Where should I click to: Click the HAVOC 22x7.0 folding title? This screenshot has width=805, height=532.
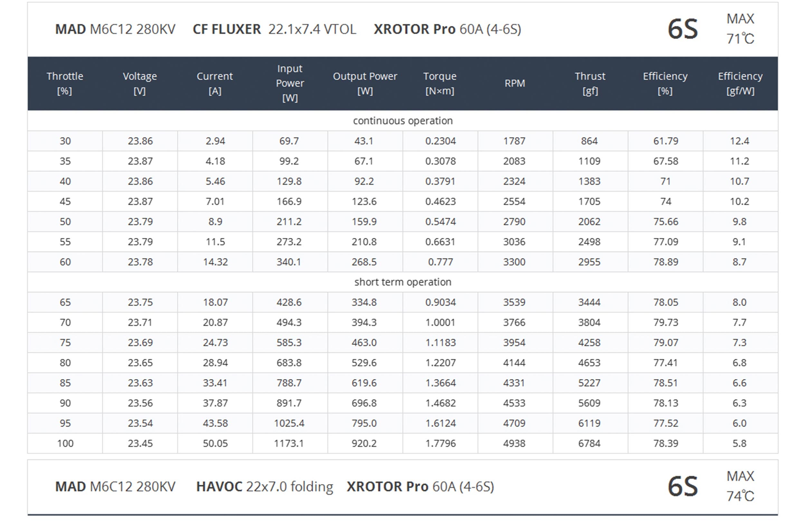click(x=265, y=487)
